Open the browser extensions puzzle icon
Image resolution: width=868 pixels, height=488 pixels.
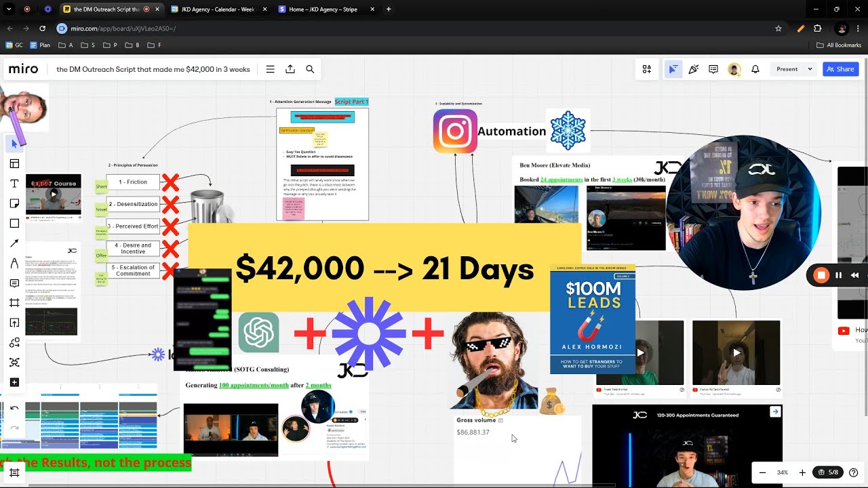point(817,28)
